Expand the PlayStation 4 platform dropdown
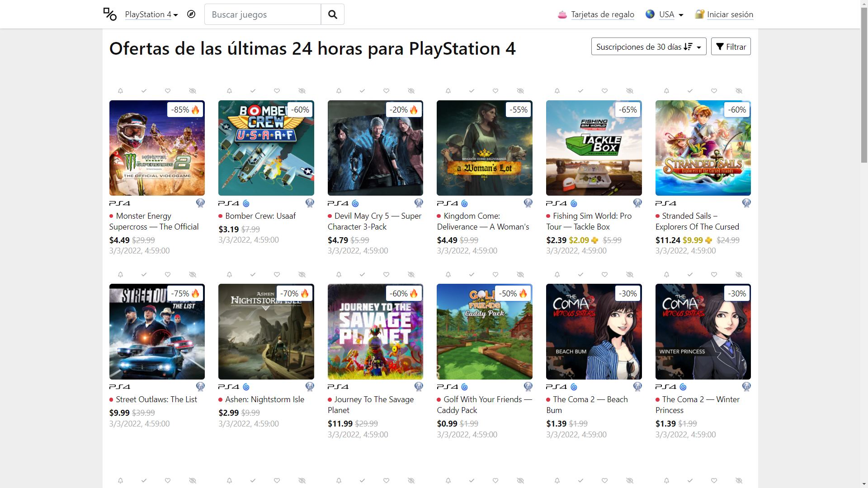This screenshot has width=868, height=488. pos(151,14)
